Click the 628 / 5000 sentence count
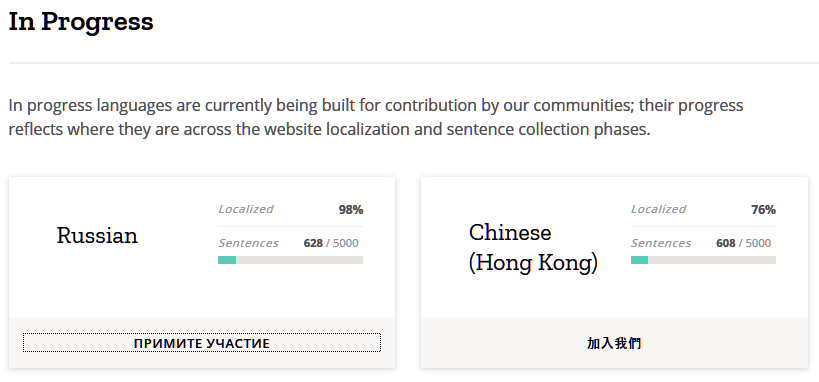The width and height of the screenshot is (819, 382). [x=331, y=243]
